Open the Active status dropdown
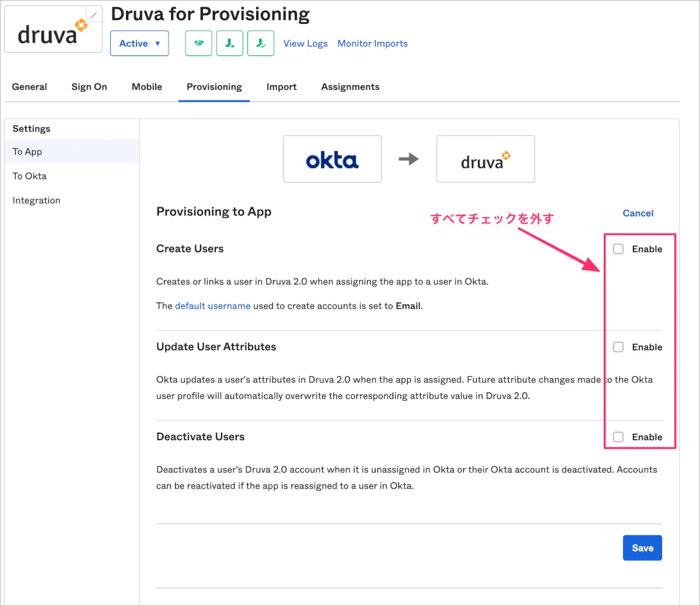The width and height of the screenshot is (700, 606). click(139, 44)
